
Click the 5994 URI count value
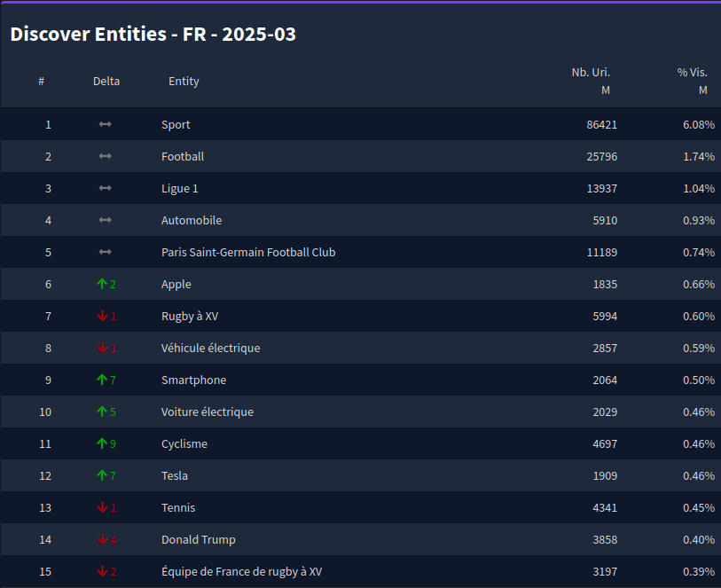click(605, 317)
